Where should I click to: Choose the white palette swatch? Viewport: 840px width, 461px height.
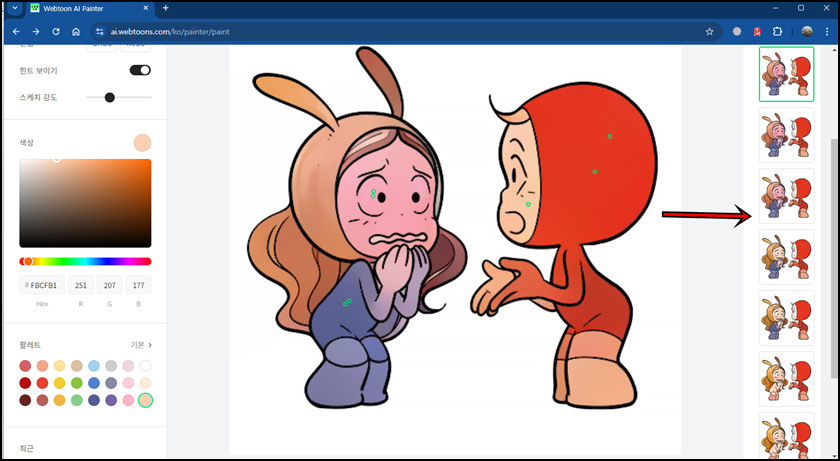click(x=145, y=366)
